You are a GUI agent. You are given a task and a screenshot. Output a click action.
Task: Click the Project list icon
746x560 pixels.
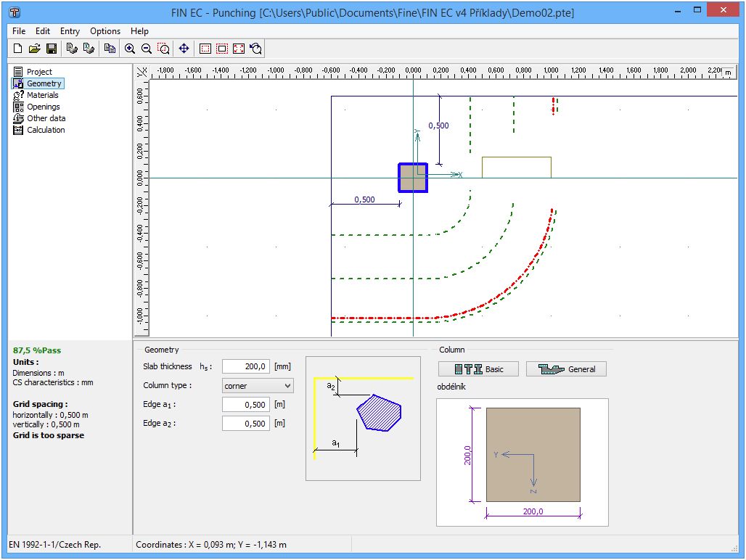18,72
